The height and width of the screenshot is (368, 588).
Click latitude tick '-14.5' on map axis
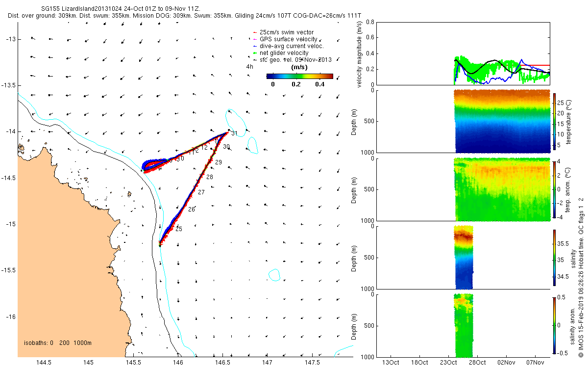coord(8,178)
